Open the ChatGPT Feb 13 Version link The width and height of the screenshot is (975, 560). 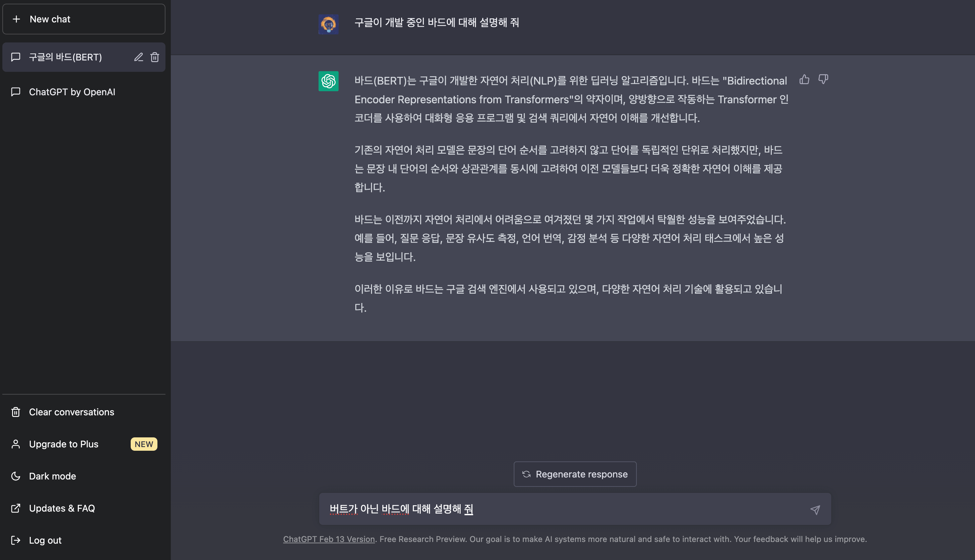[329, 539]
